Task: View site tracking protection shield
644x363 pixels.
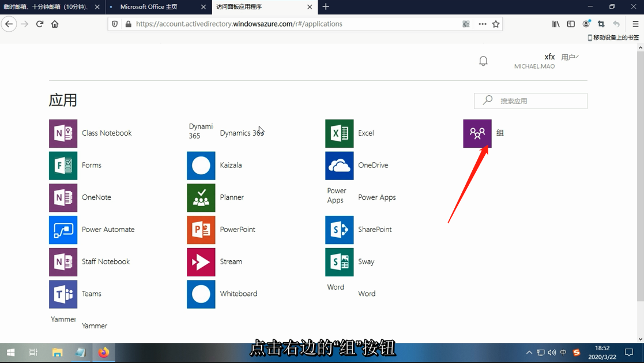Action: (x=115, y=24)
